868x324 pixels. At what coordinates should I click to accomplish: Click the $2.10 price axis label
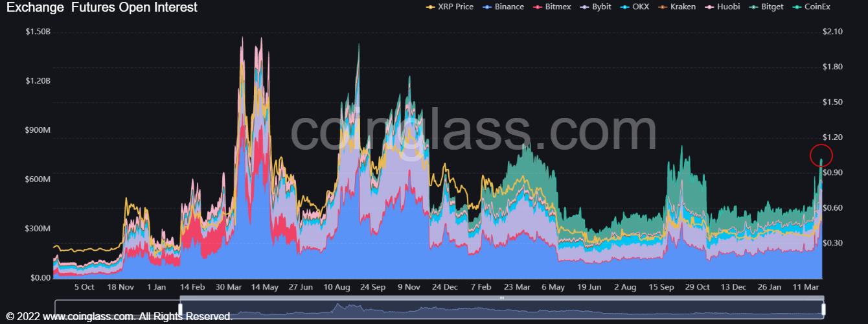pos(832,32)
